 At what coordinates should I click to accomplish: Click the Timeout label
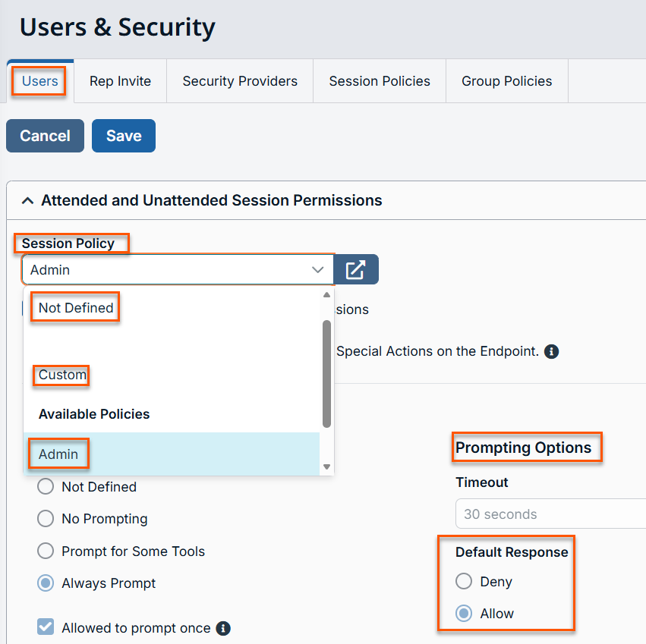tap(481, 482)
